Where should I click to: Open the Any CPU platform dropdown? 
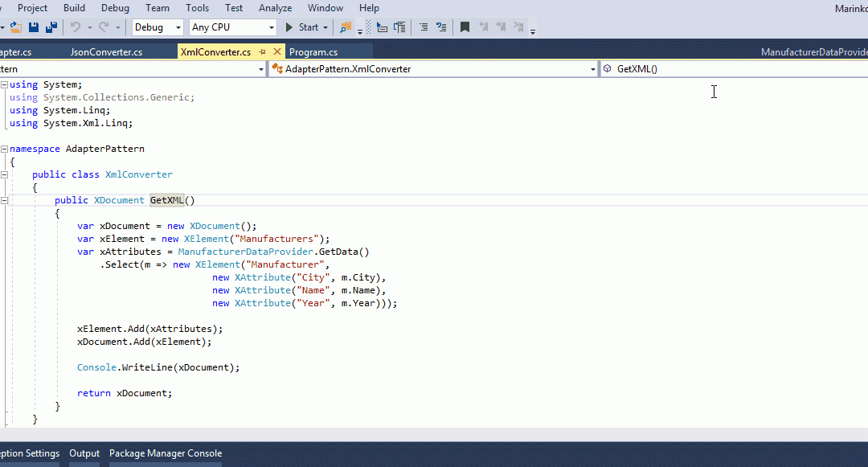(271, 27)
